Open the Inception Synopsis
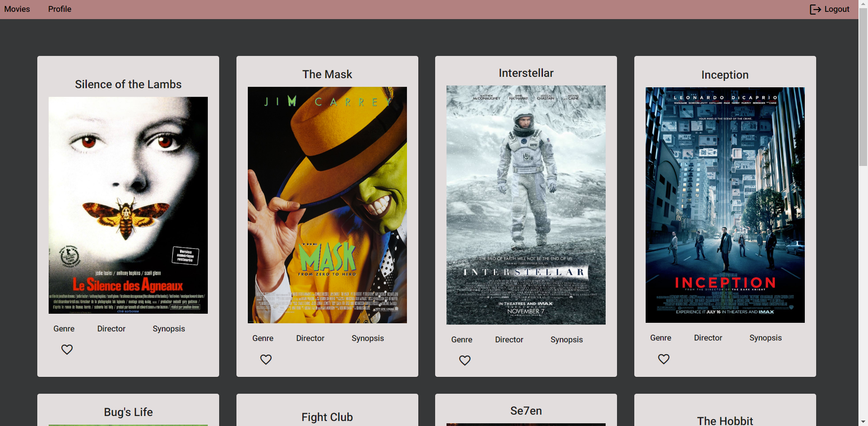The height and width of the screenshot is (426, 868). pos(765,338)
